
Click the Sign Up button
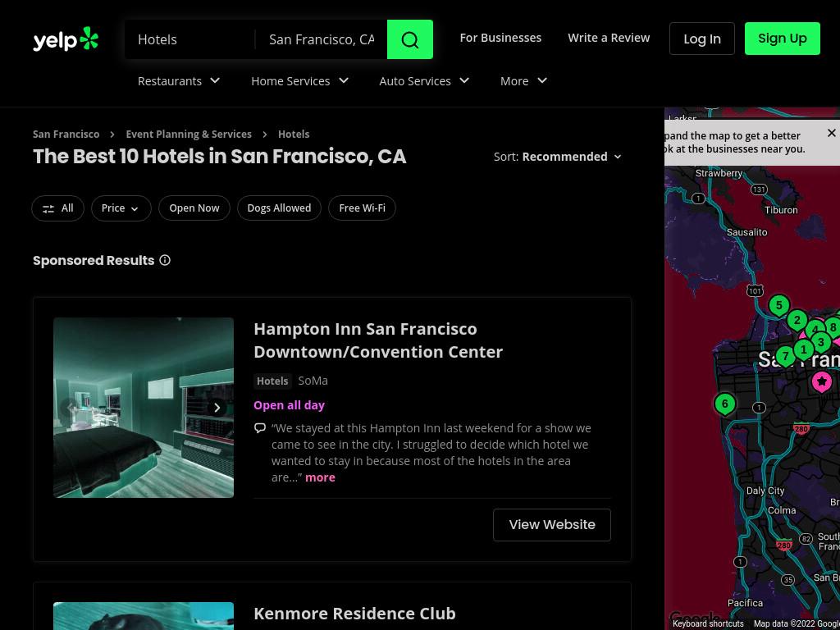782,39
